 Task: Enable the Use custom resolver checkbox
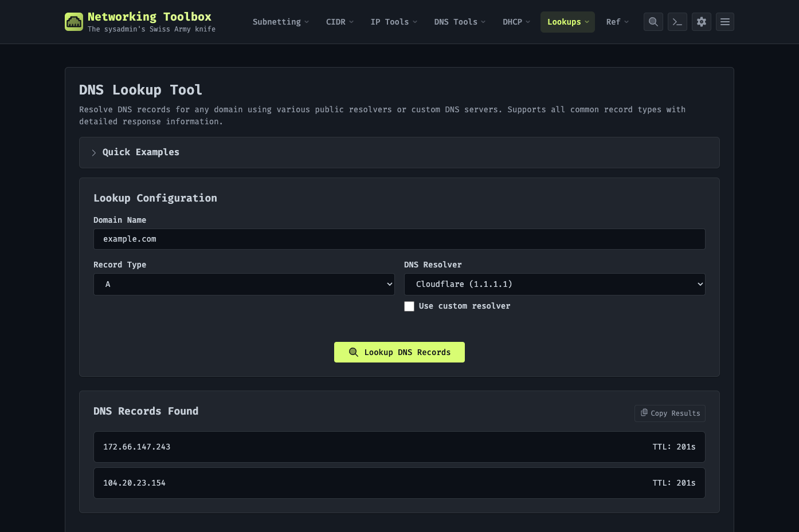click(x=409, y=306)
